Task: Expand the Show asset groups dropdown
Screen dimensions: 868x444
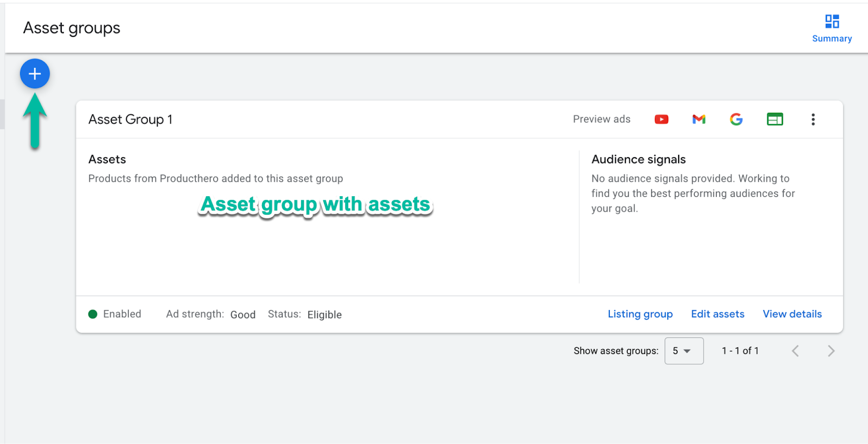Action: pyautogui.click(x=684, y=351)
